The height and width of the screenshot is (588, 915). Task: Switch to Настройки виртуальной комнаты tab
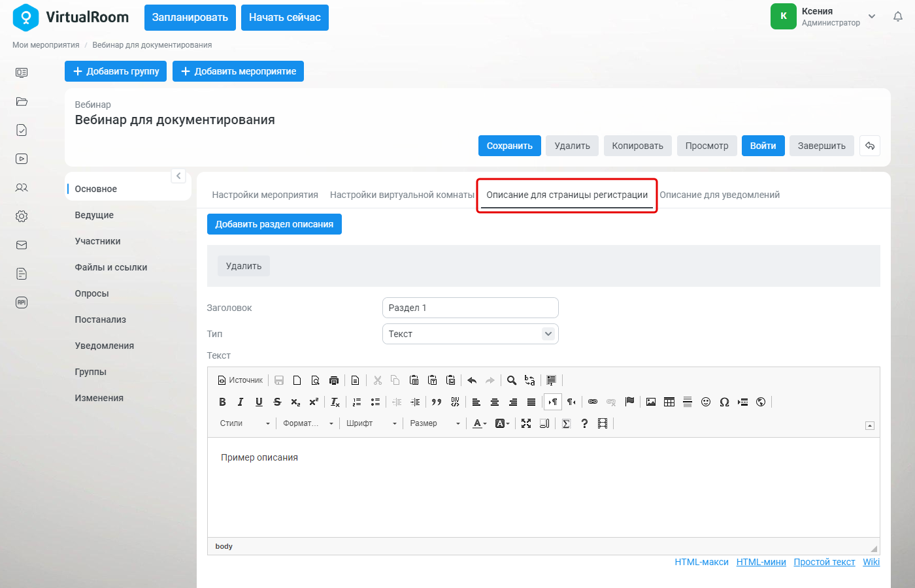tap(402, 195)
